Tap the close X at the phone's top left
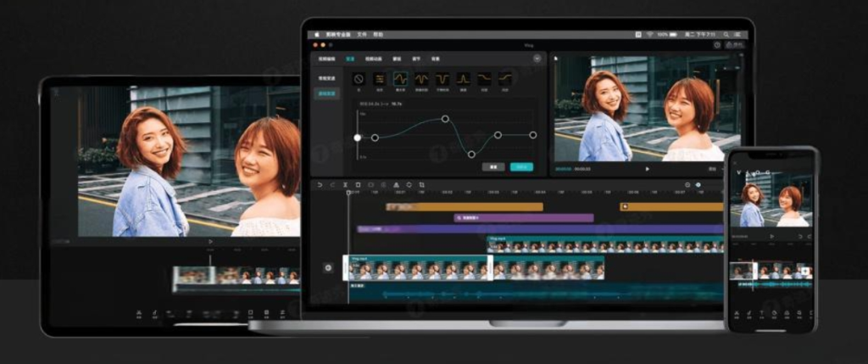 click(x=735, y=164)
